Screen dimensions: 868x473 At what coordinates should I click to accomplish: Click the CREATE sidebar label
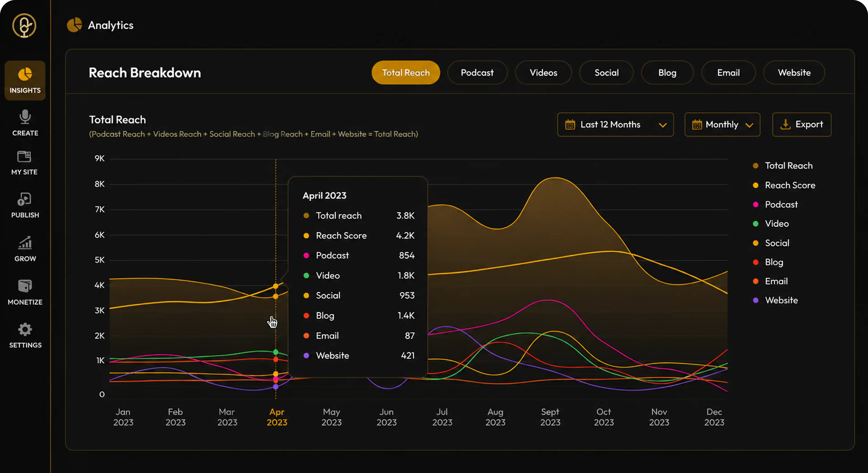[25, 133]
